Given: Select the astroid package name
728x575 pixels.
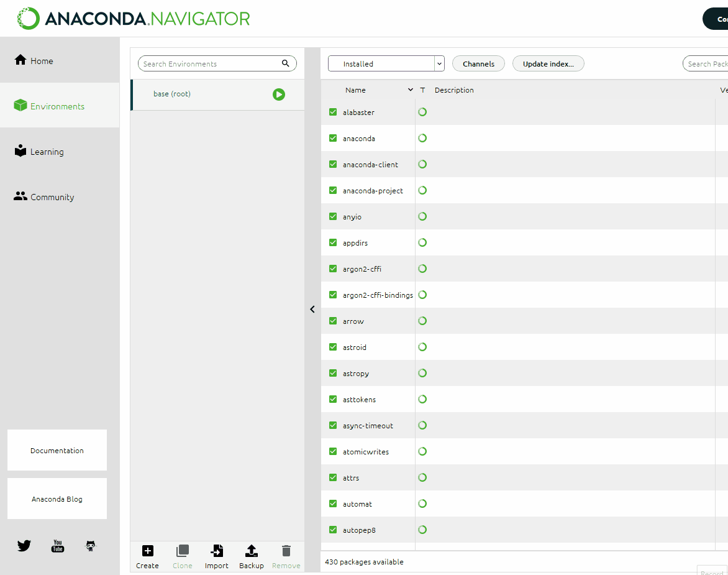Looking at the screenshot, I should click(x=354, y=347).
